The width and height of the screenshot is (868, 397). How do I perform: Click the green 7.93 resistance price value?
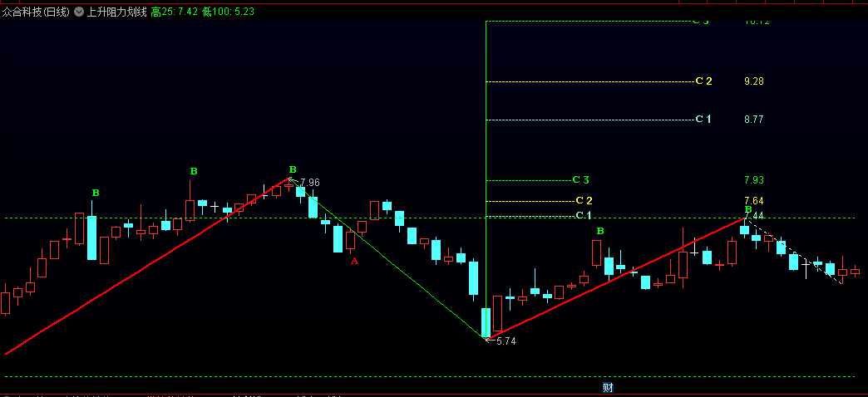(x=754, y=179)
